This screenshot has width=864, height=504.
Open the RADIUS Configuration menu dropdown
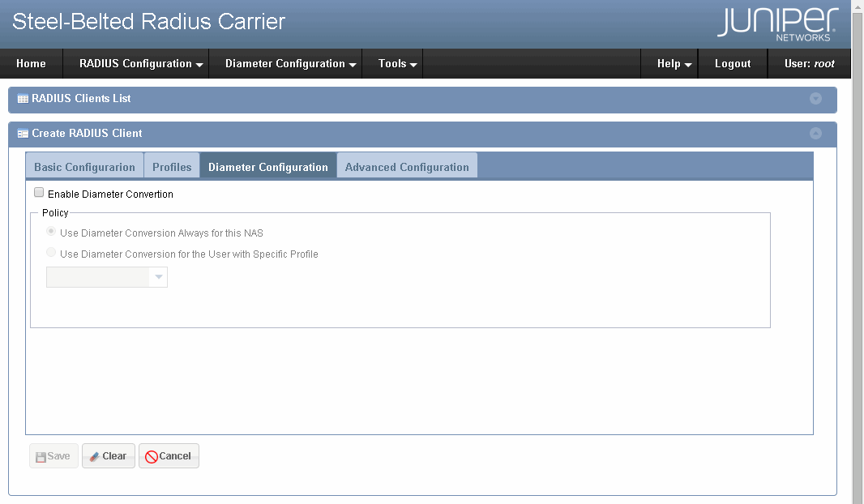[x=135, y=63]
